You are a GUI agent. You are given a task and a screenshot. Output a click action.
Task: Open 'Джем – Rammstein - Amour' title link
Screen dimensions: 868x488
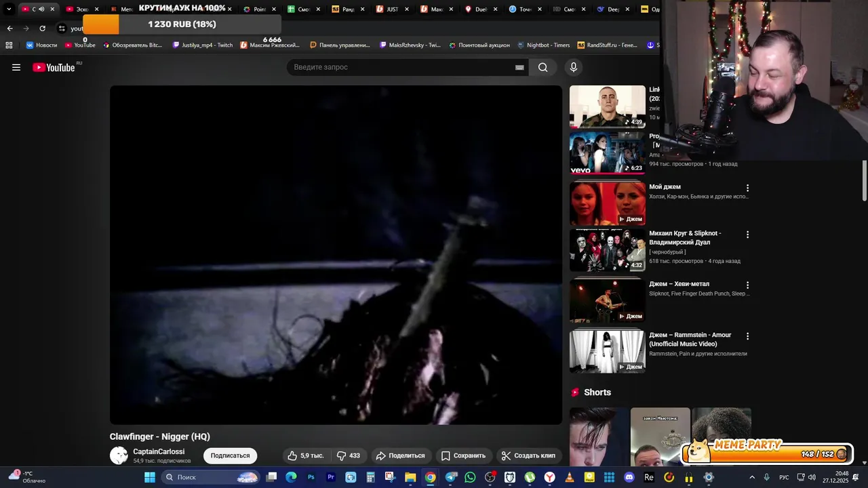[690, 340]
